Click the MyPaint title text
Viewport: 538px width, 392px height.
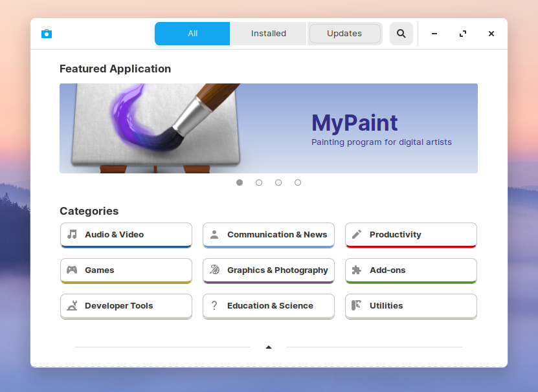pyautogui.click(x=354, y=123)
